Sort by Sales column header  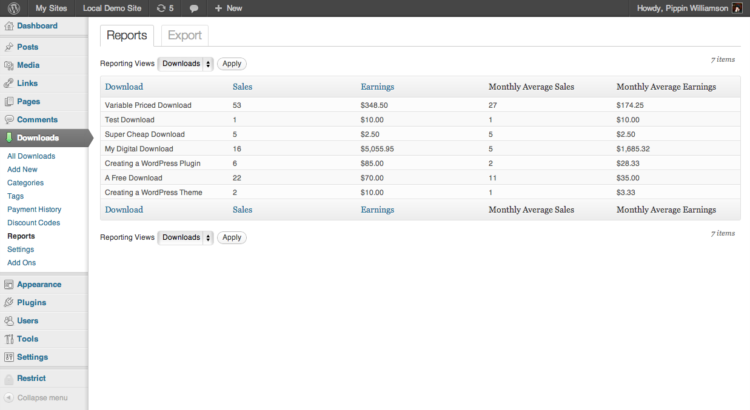tap(243, 87)
